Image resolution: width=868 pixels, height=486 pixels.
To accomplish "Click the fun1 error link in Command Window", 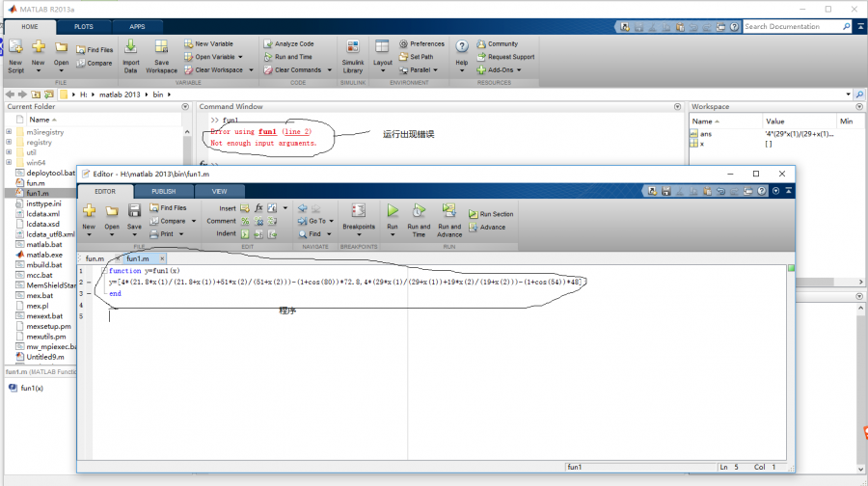I will click(267, 132).
